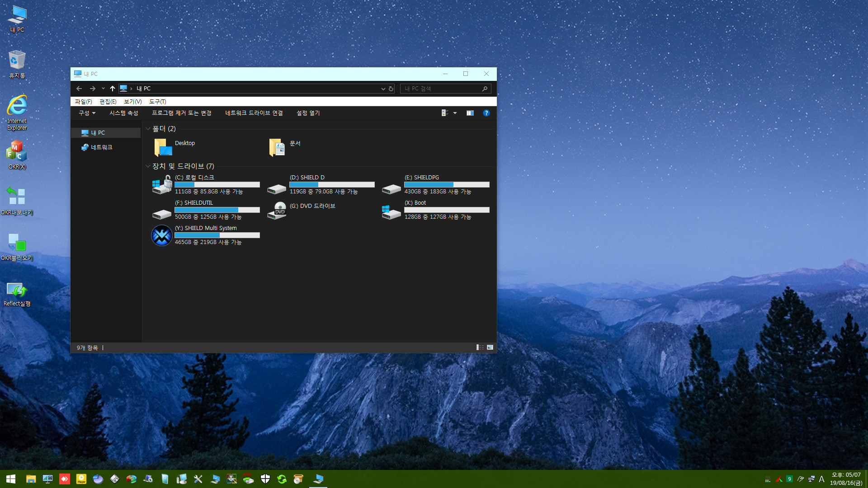Open the 파일(F) menu

(84, 102)
